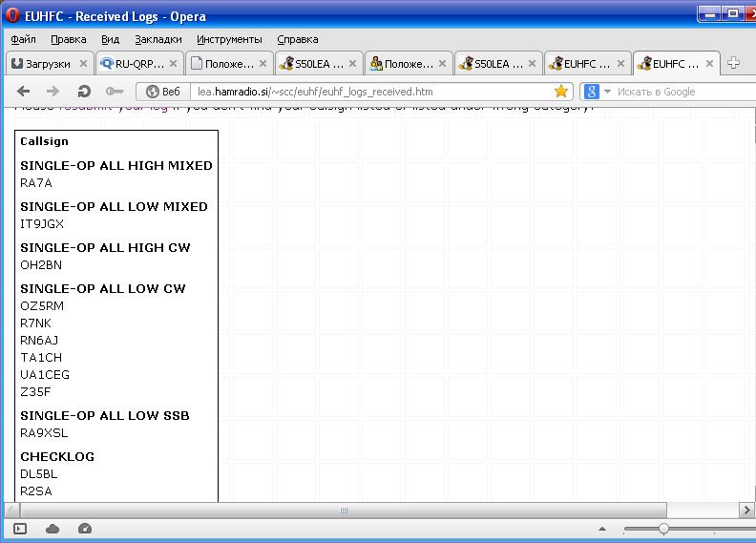Open Opera Link cloud icon
The height and width of the screenshot is (543, 756).
pyautogui.click(x=52, y=529)
